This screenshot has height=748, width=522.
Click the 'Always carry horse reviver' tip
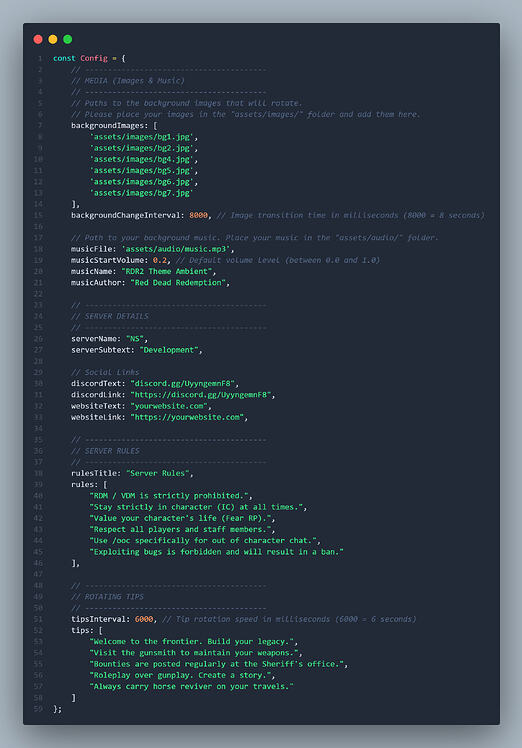coord(191,686)
